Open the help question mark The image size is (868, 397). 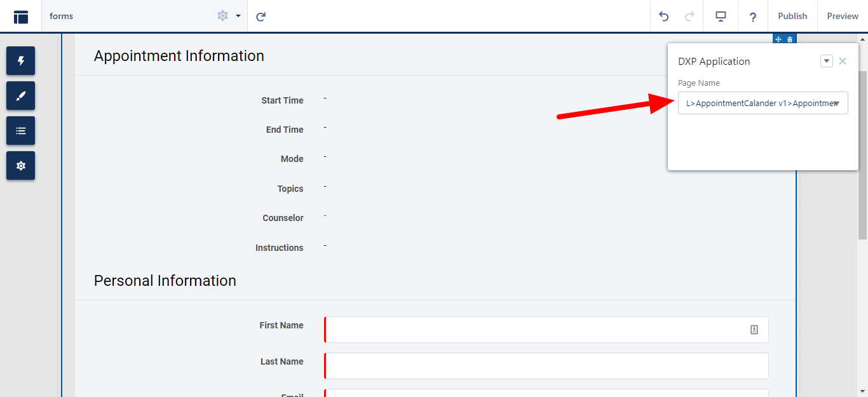tap(753, 17)
